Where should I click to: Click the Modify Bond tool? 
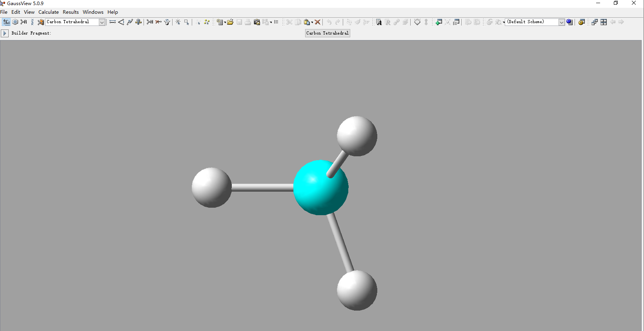(113, 22)
